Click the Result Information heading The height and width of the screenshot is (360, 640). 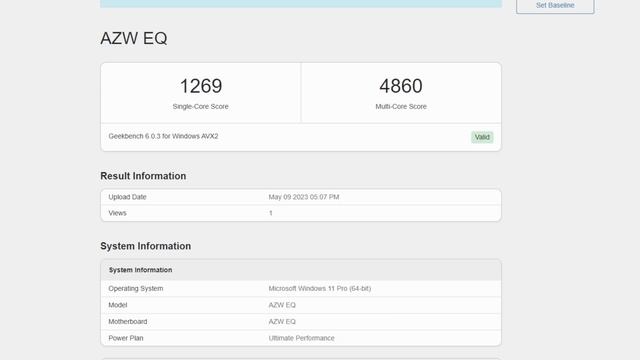[143, 176]
